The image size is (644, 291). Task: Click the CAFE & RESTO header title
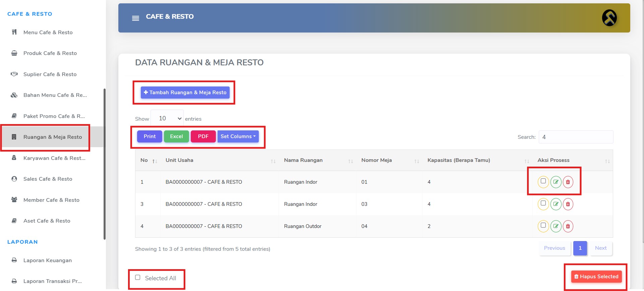pos(170,16)
